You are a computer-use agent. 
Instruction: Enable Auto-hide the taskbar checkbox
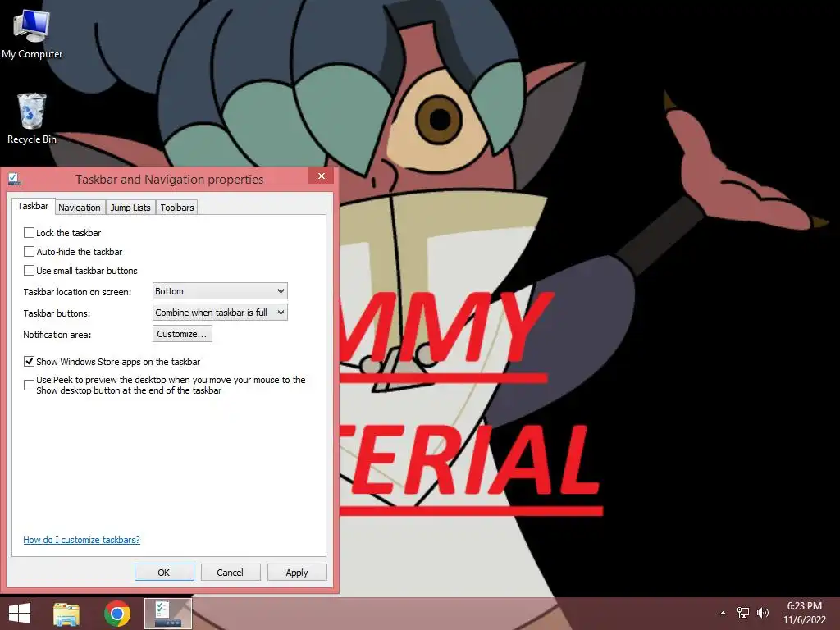29,251
